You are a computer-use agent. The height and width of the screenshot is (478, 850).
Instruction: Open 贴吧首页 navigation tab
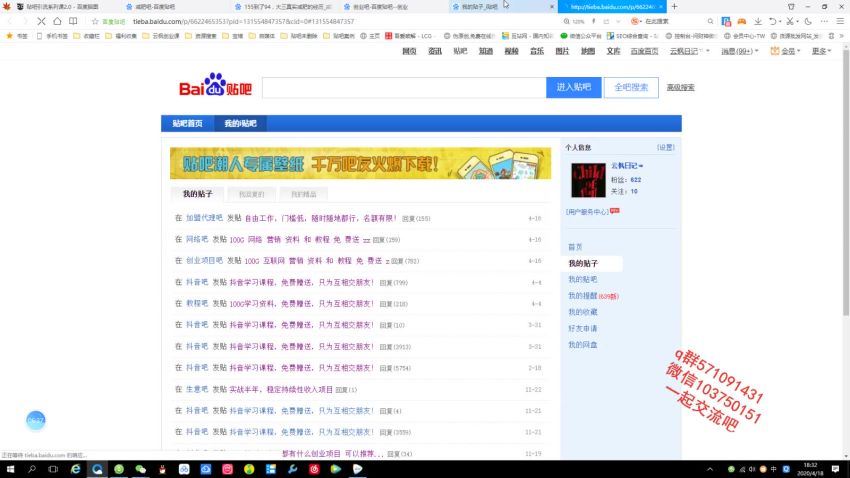(188, 124)
